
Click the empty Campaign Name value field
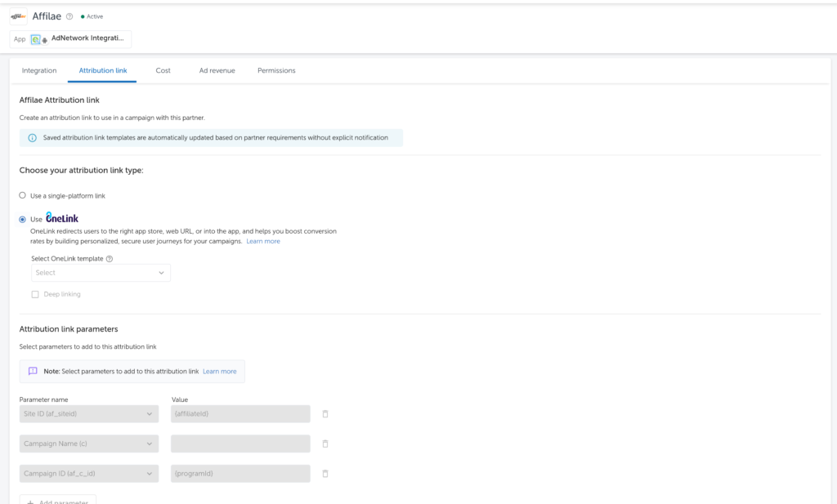[x=240, y=444]
